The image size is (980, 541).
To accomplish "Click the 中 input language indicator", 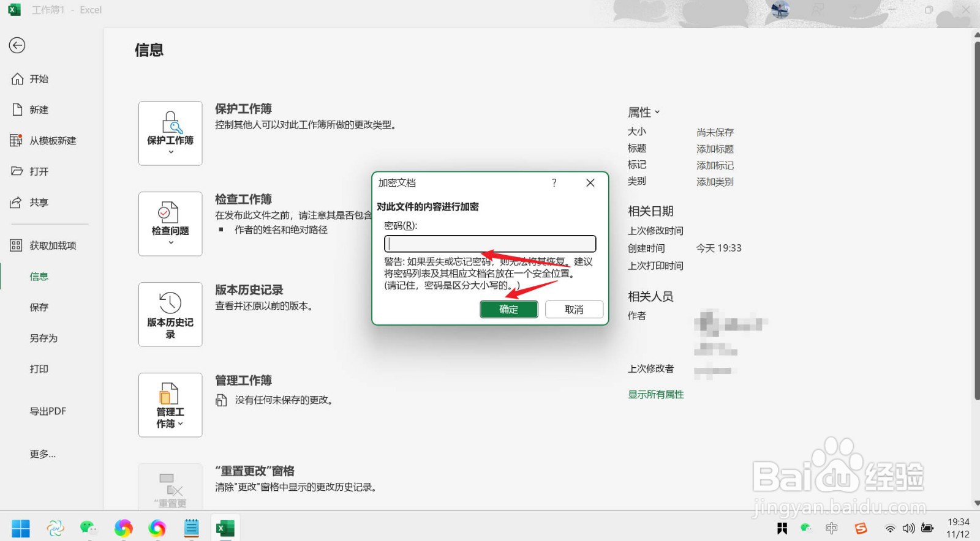I will pos(831,528).
